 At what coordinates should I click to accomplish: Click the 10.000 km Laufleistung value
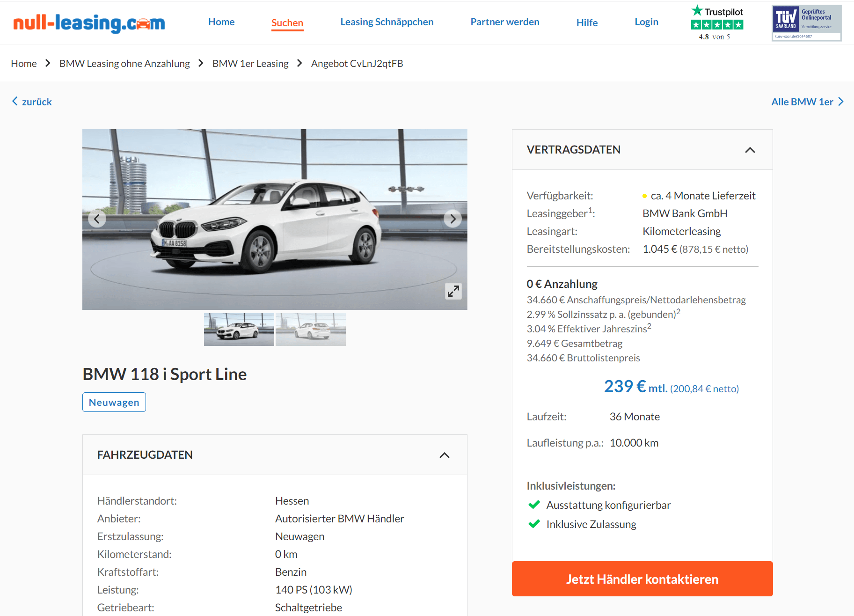pos(634,443)
